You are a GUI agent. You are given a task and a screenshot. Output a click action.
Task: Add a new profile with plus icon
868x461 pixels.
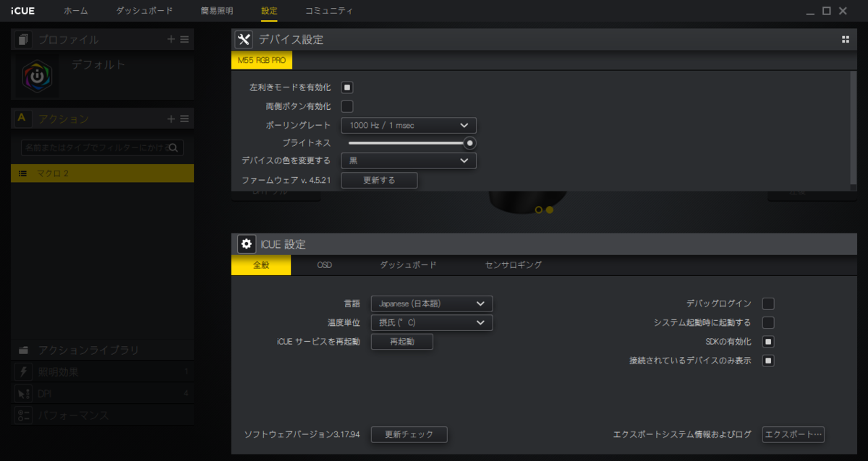(x=171, y=40)
